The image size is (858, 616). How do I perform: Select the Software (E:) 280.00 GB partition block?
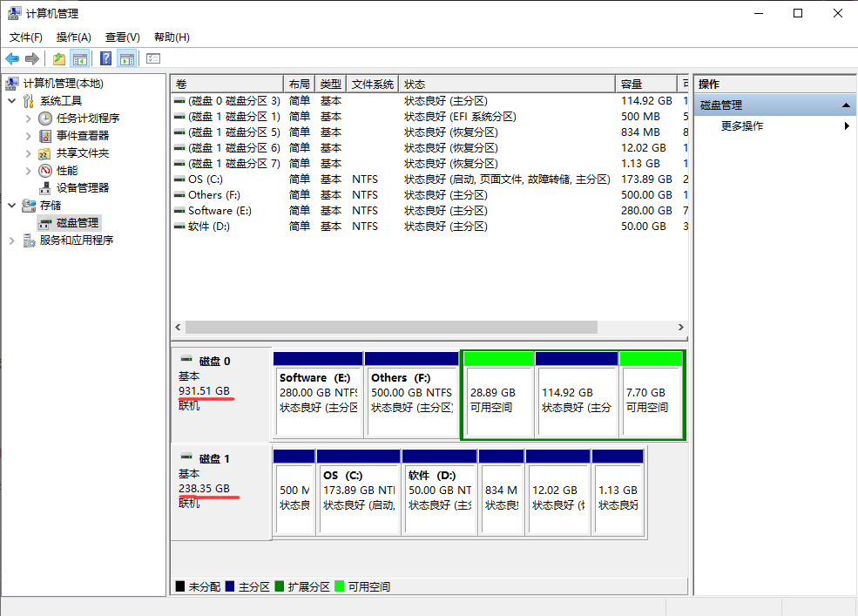(x=318, y=396)
